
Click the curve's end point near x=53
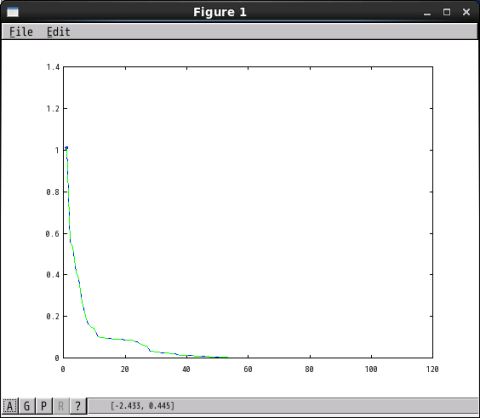click(x=227, y=357)
